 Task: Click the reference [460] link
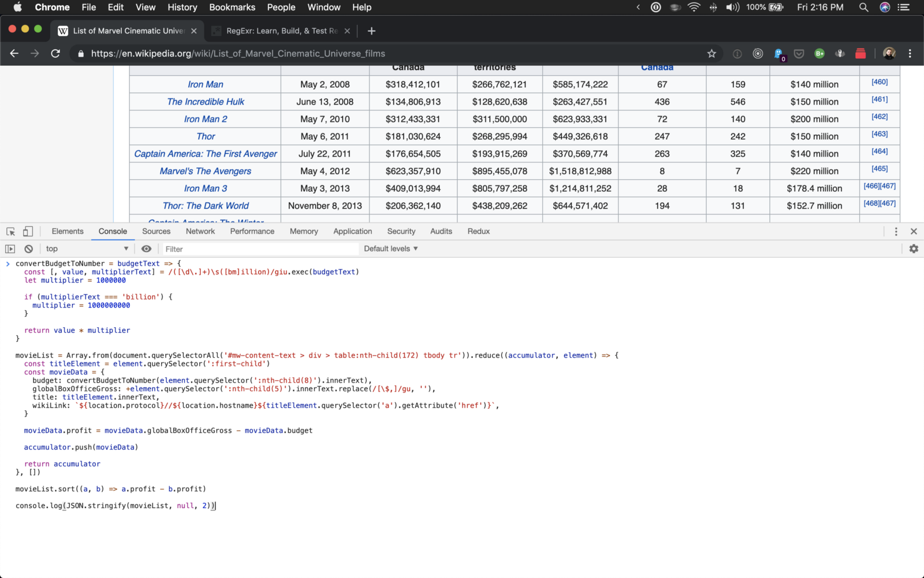880,82
